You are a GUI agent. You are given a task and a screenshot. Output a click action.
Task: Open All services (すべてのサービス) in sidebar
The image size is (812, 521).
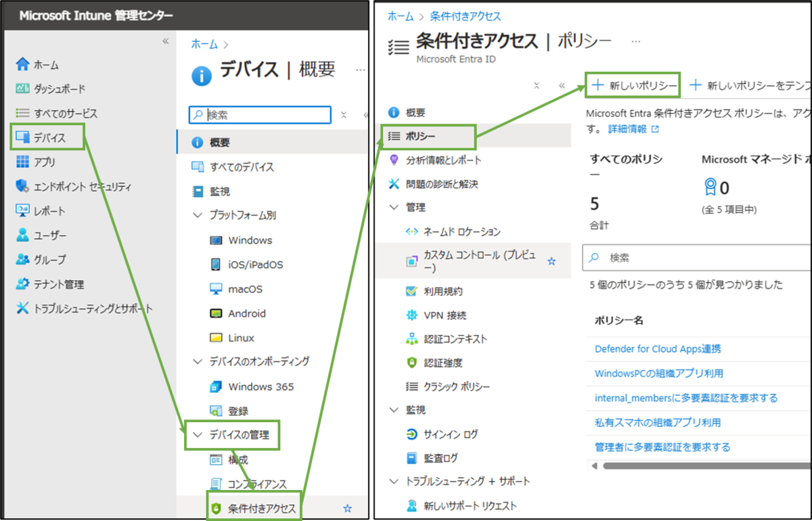pyautogui.click(x=57, y=113)
